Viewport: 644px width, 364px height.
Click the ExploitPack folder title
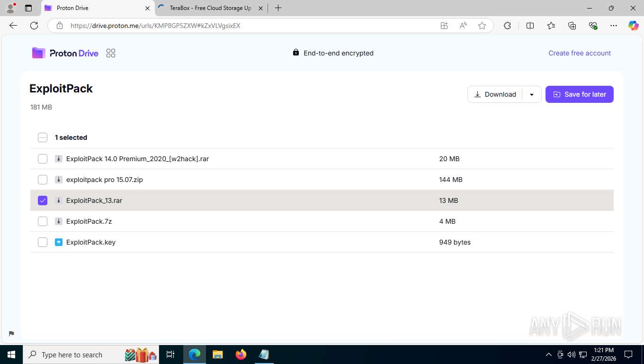pyautogui.click(x=61, y=89)
